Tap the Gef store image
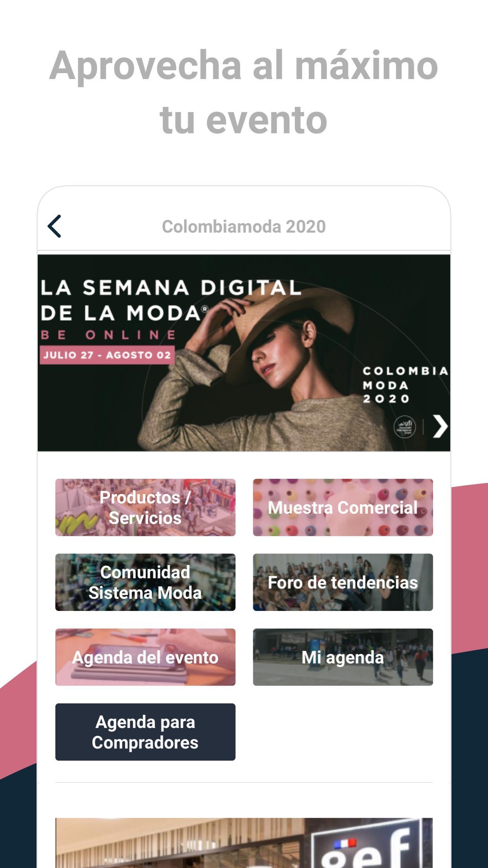This screenshot has width=488, height=868. click(244, 843)
